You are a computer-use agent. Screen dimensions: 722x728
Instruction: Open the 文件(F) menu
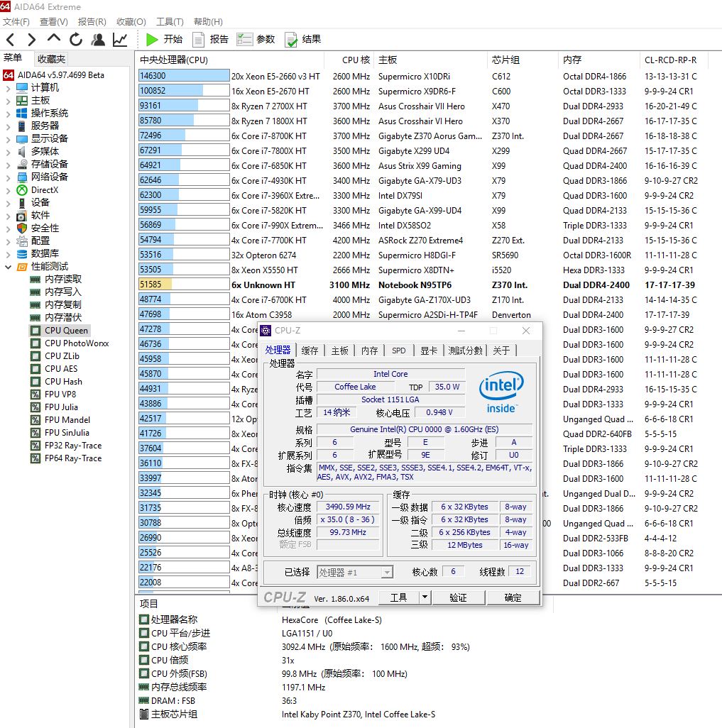[16, 22]
